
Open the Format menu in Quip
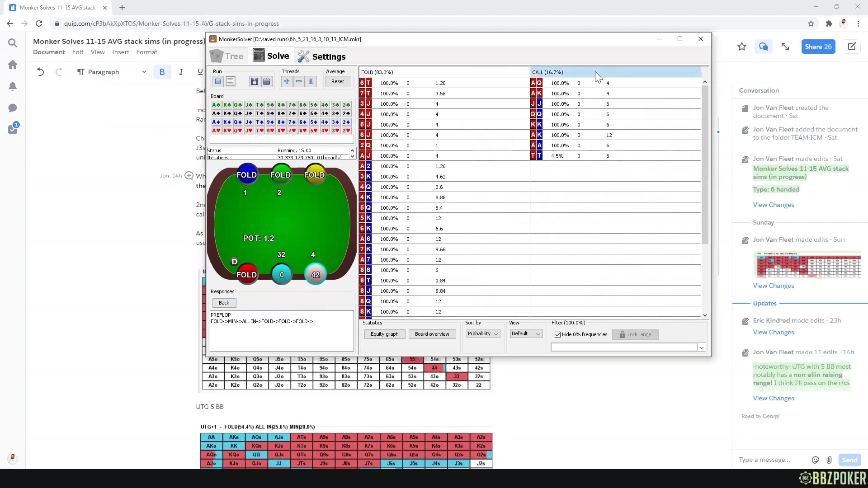pos(146,52)
